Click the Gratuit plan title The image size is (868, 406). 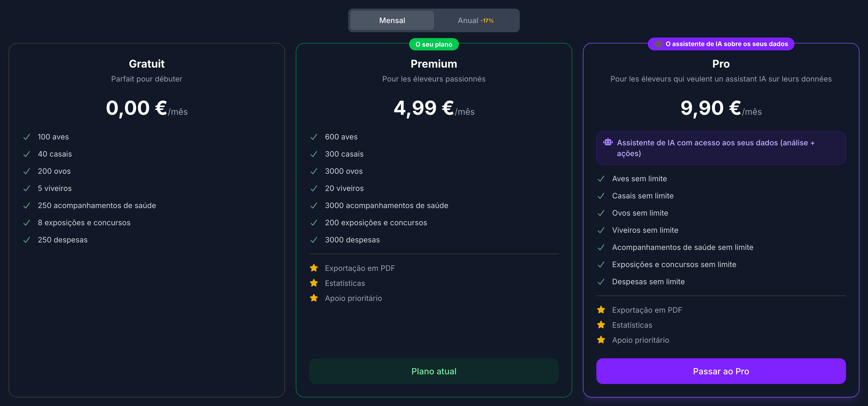pyautogui.click(x=147, y=64)
